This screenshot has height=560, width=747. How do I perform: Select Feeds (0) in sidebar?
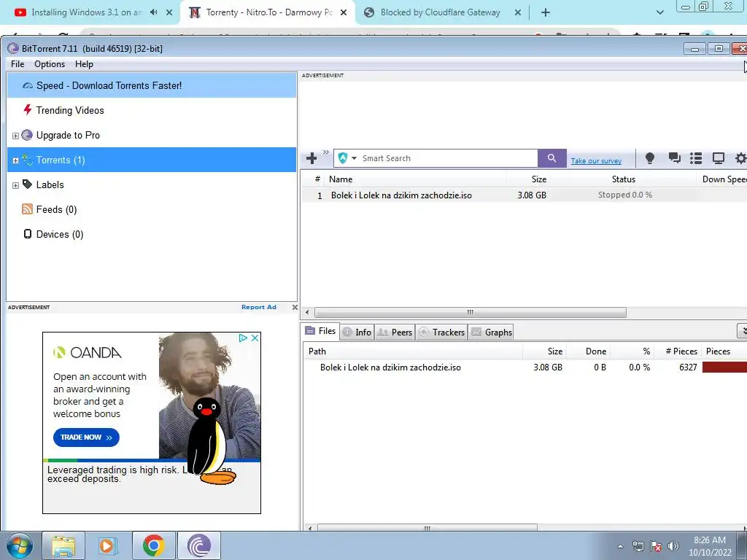pos(152,209)
